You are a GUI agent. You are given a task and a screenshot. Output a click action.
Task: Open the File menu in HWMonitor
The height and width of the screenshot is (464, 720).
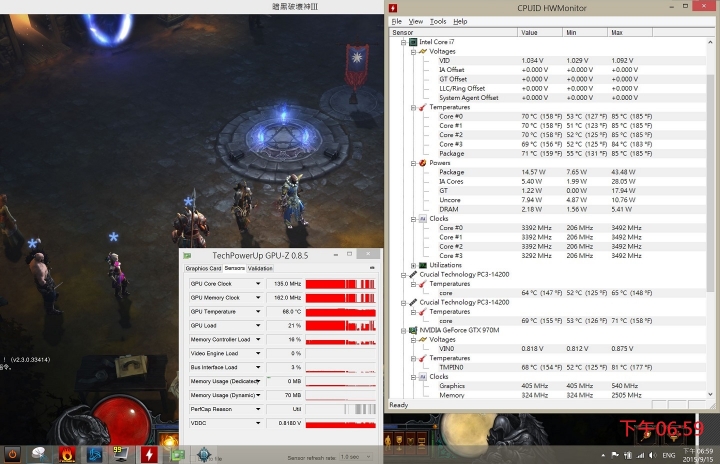pyautogui.click(x=396, y=22)
